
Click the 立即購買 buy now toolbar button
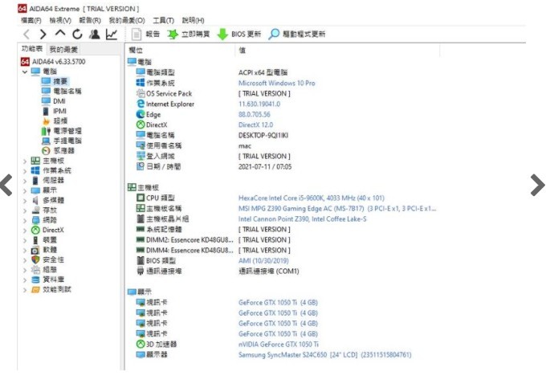point(188,34)
